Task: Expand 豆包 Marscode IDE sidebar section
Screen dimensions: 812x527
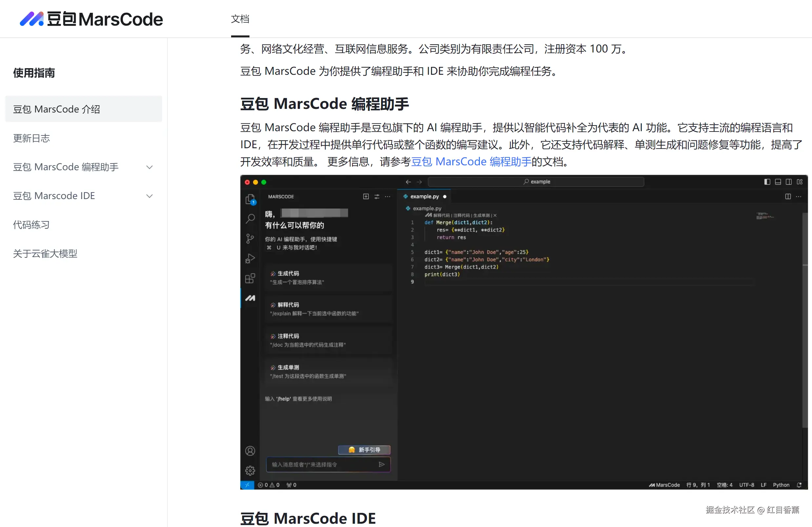Action: 149,196
